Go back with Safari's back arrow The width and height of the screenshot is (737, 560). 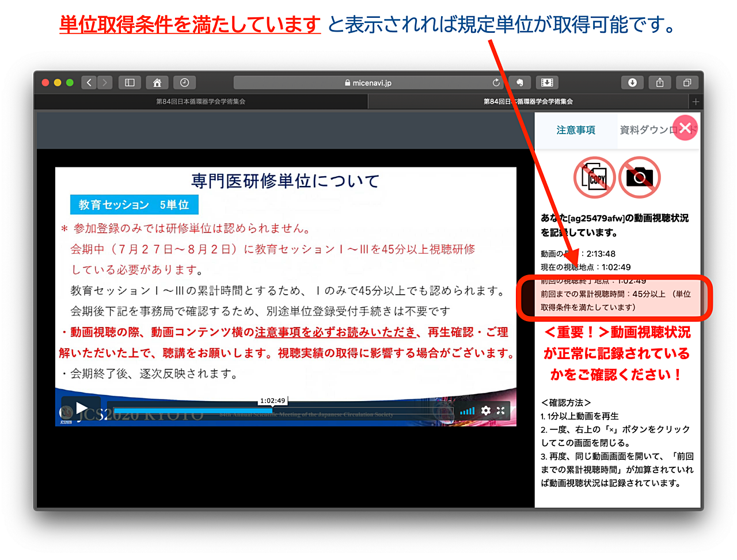coord(89,83)
